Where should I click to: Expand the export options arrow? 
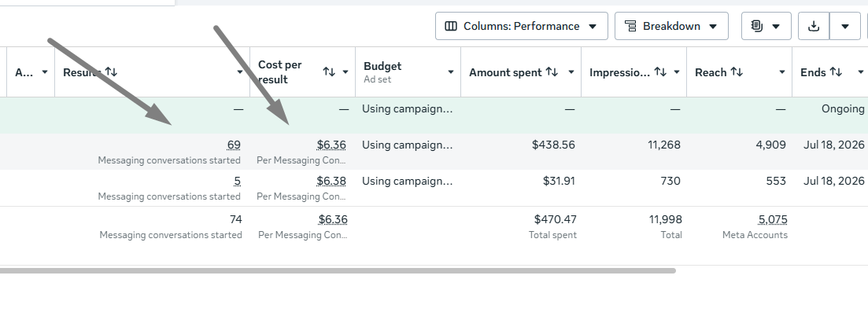(845, 26)
